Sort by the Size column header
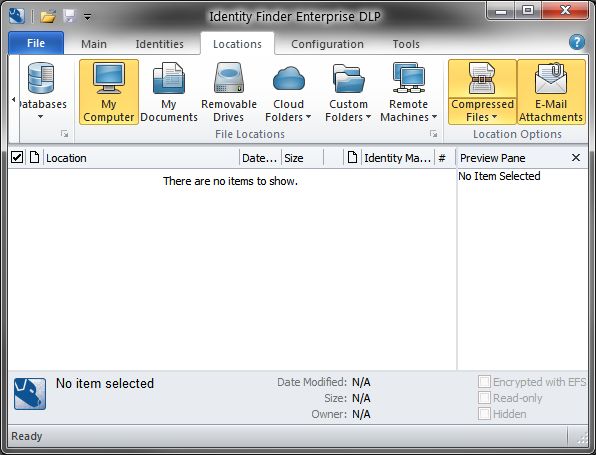This screenshot has height=455, width=596. point(302,157)
